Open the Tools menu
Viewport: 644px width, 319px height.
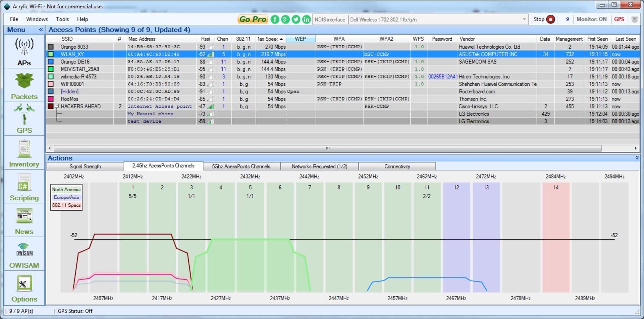(x=62, y=19)
